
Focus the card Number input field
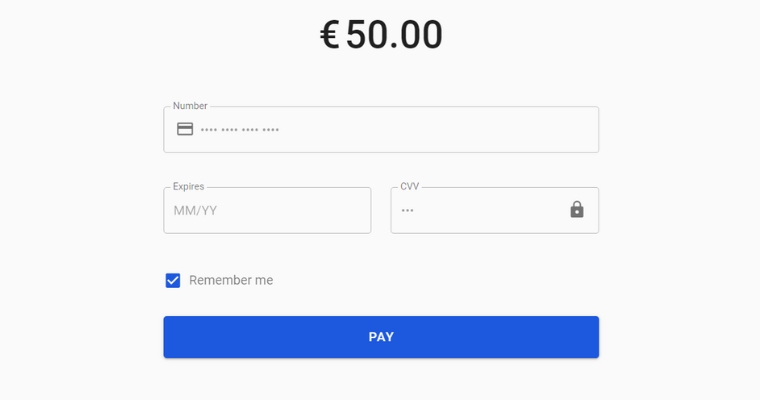[381, 129]
